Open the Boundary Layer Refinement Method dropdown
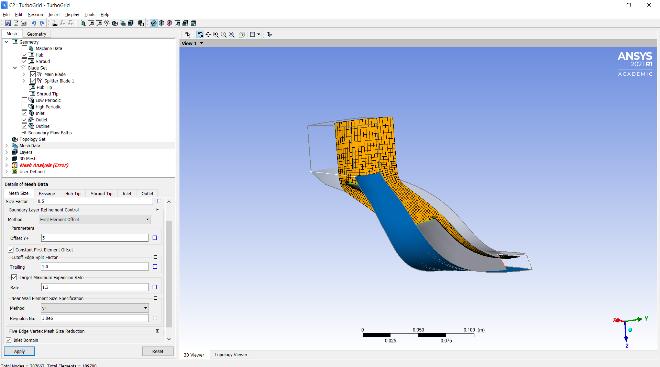 coord(95,220)
